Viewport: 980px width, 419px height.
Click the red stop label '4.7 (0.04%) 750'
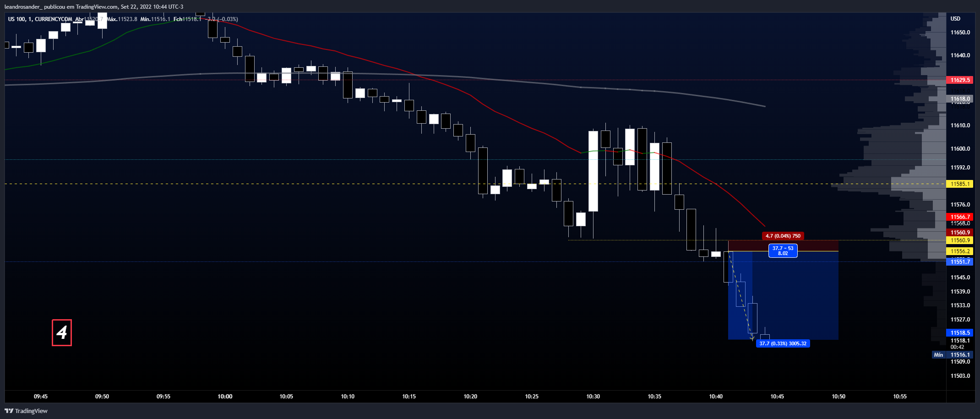(x=783, y=236)
